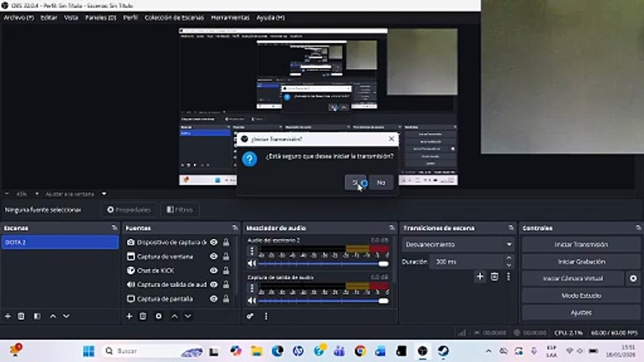Undock the Transiciones de escena panel

point(511,228)
